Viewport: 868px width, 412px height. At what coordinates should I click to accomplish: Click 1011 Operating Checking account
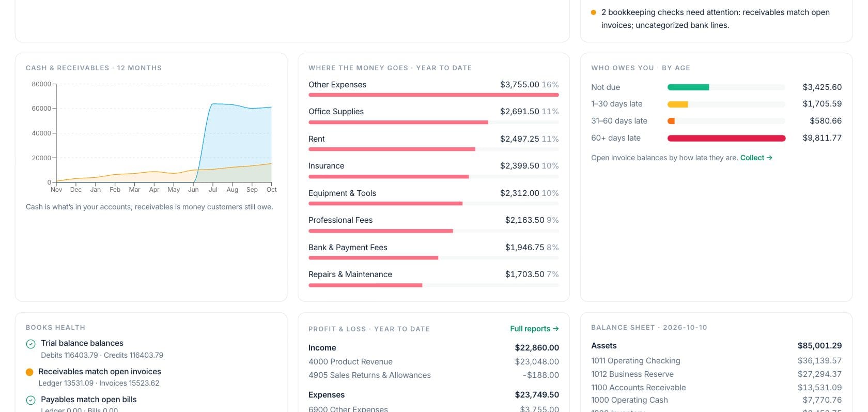tap(716, 361)
